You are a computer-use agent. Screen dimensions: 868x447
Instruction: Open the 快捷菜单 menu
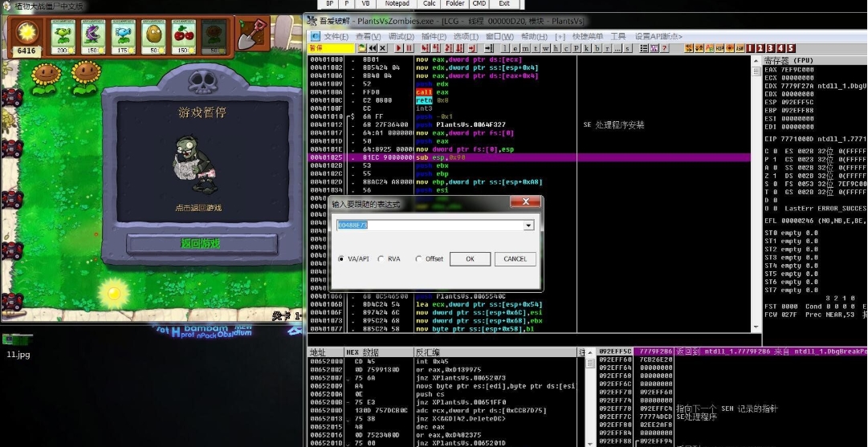click(x=588, y=36)
